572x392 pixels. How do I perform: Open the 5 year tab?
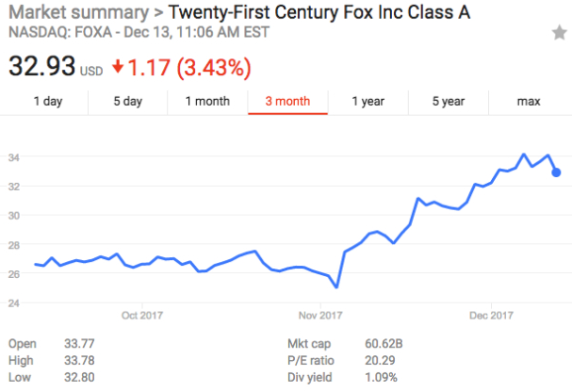click(x=449, y=101)
